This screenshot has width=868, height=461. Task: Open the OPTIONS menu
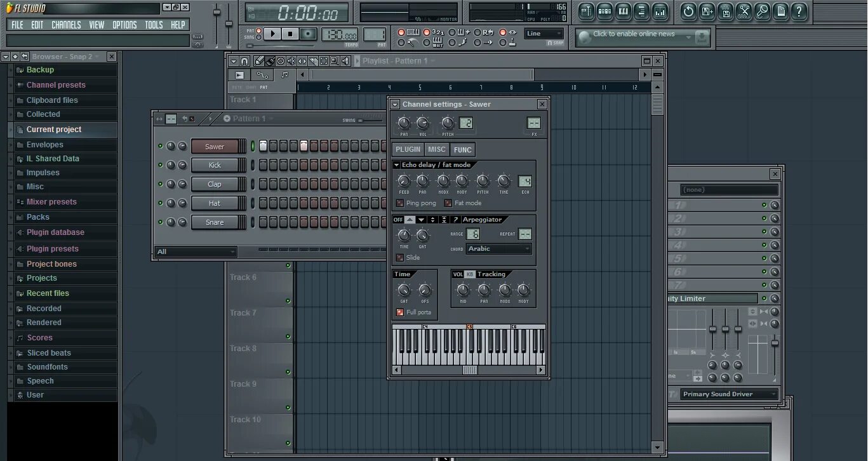click(x=124, y=25)
